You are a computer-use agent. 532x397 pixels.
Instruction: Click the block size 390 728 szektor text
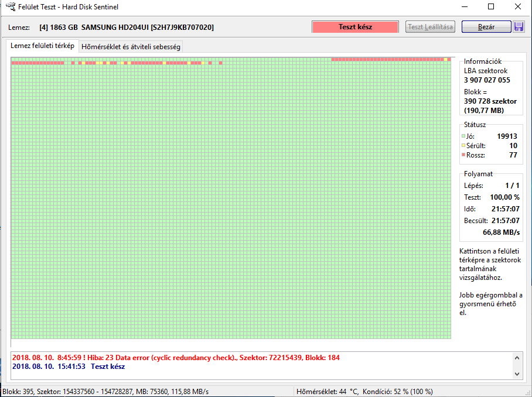tap(490, 101)
